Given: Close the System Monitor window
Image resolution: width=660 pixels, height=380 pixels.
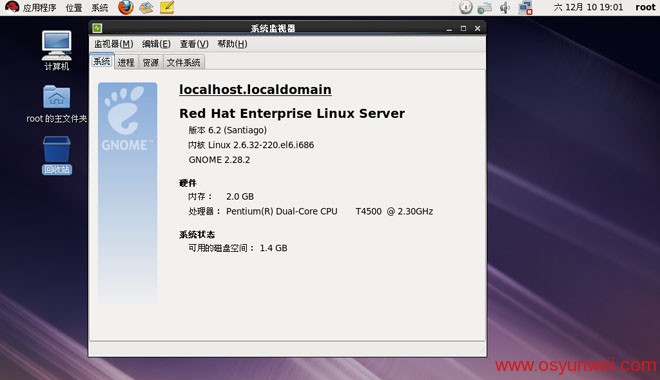Looking at the screenshot, I should 477,28.
